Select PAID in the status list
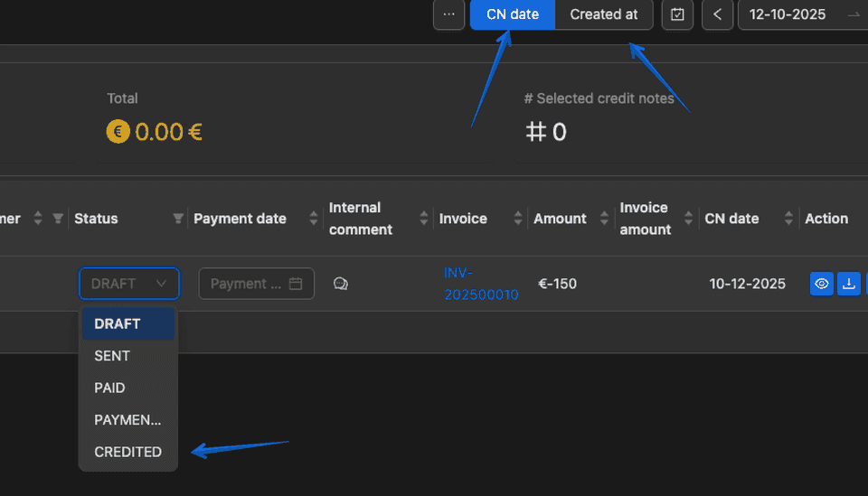The image size is (868, 496). point(128,388)
